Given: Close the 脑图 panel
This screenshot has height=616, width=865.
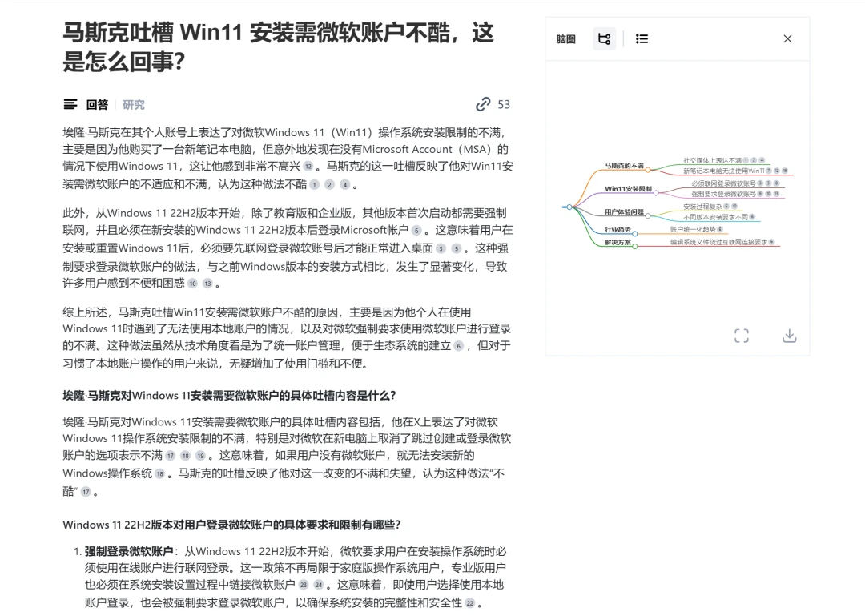Looking at the screenshot, I should [787, 38].
